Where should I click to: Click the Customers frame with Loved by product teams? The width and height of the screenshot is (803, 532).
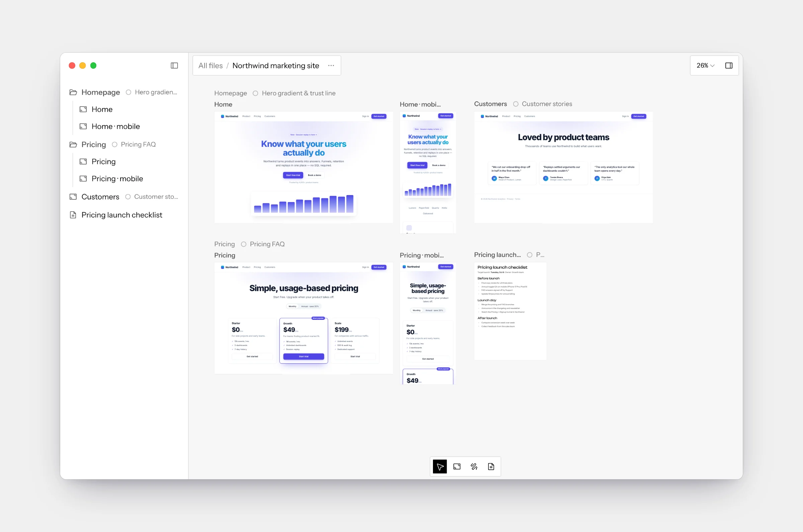[563, 167]
